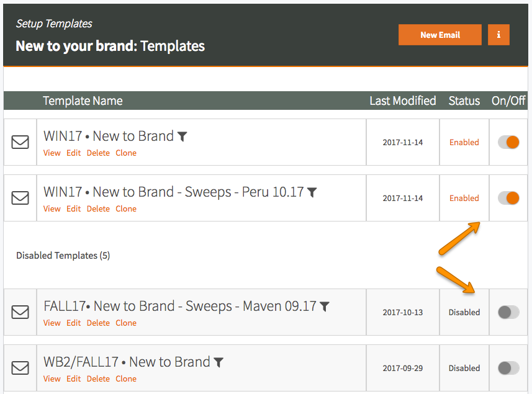Click filter funnel icon beside Peru 10.17
This screenshot has height=394, width=532.
(x=312, y=192)
